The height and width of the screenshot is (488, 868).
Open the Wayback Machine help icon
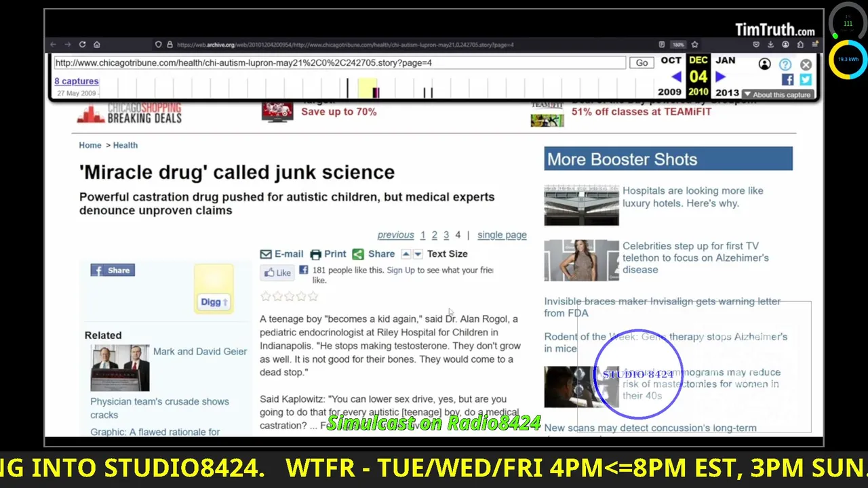coord(785,64)
